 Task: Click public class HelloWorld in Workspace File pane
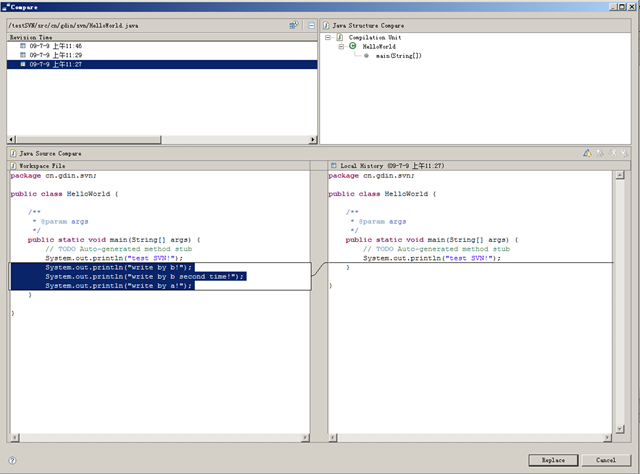[64, 194]
